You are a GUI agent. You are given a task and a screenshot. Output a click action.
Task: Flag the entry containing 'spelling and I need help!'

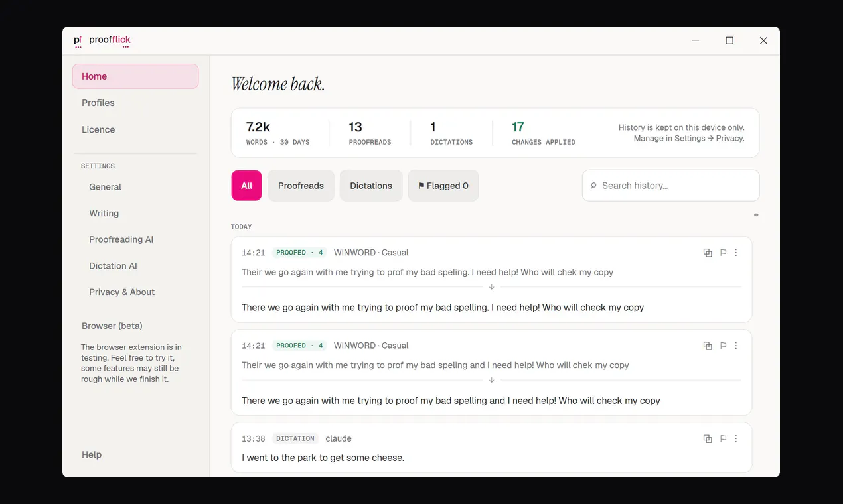[723, 346]
